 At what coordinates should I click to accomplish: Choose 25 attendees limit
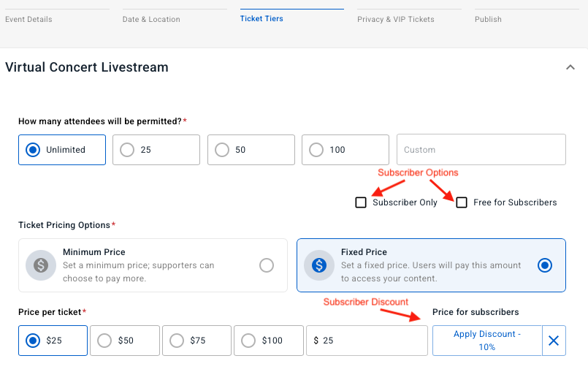tap(127, 150)
